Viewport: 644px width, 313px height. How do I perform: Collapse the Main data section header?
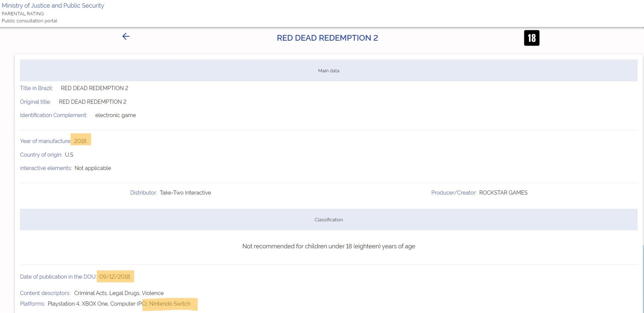coord(329,71)
